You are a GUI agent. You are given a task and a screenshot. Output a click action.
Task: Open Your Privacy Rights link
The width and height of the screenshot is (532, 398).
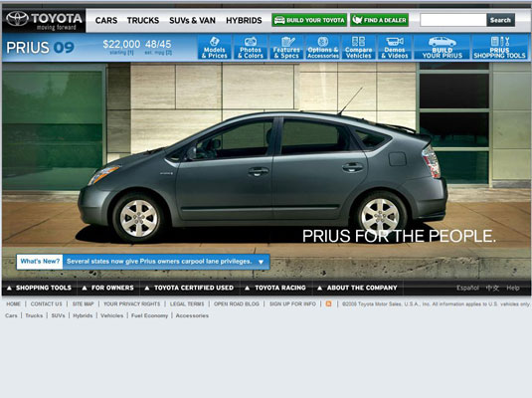point(131,303)
